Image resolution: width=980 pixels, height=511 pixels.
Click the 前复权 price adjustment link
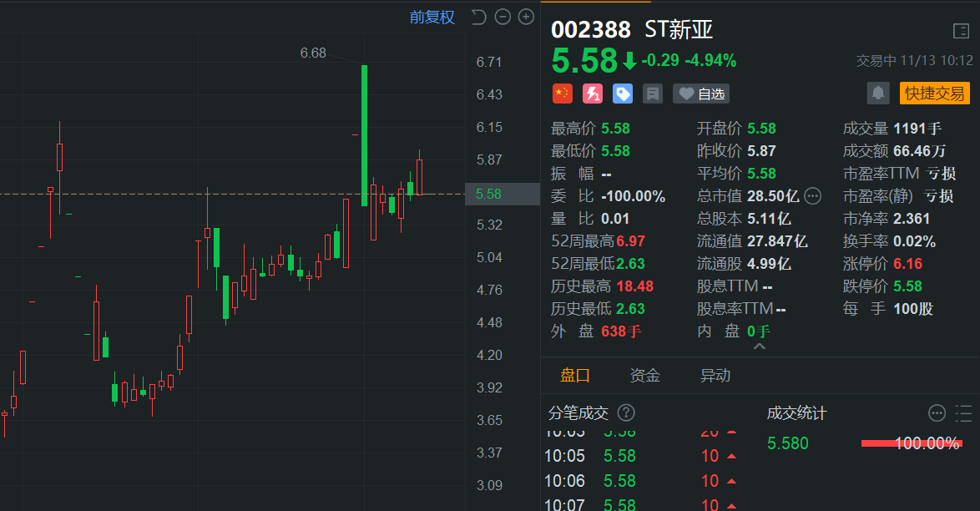432,17
